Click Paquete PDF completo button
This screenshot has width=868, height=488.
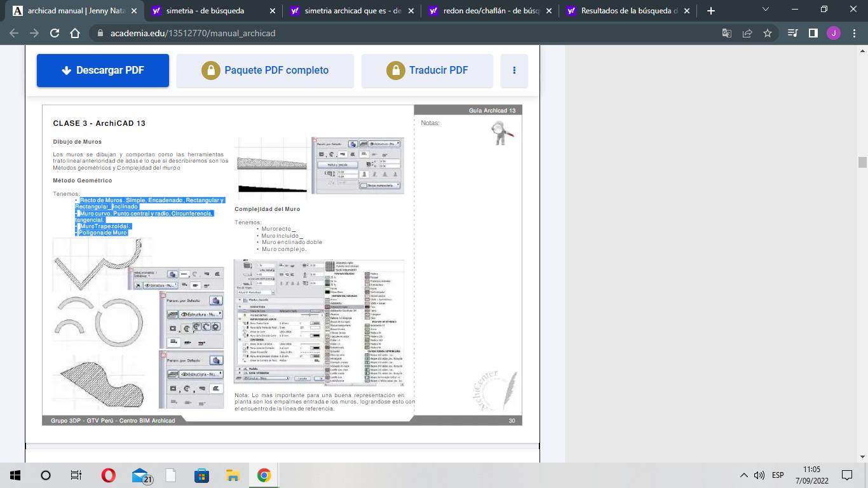[265, 71]
